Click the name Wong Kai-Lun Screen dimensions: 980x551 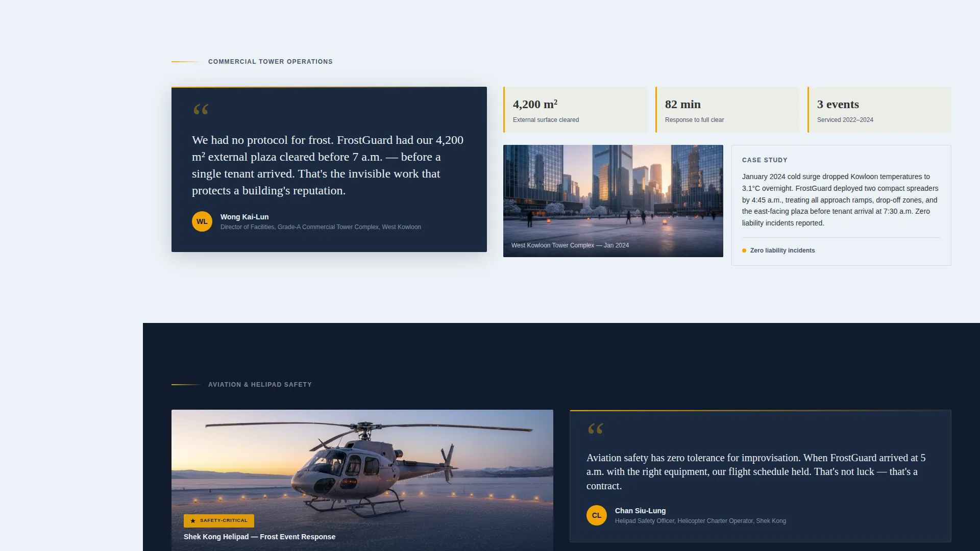coord(244,217)
